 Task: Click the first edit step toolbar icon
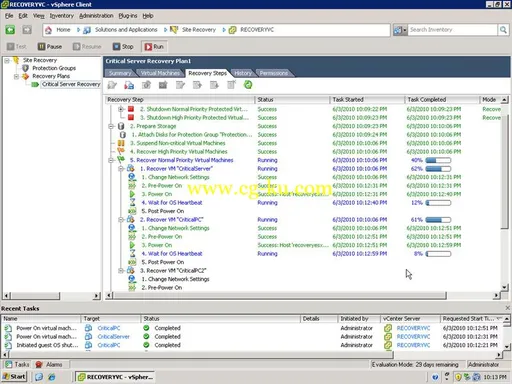click(112, 85)
